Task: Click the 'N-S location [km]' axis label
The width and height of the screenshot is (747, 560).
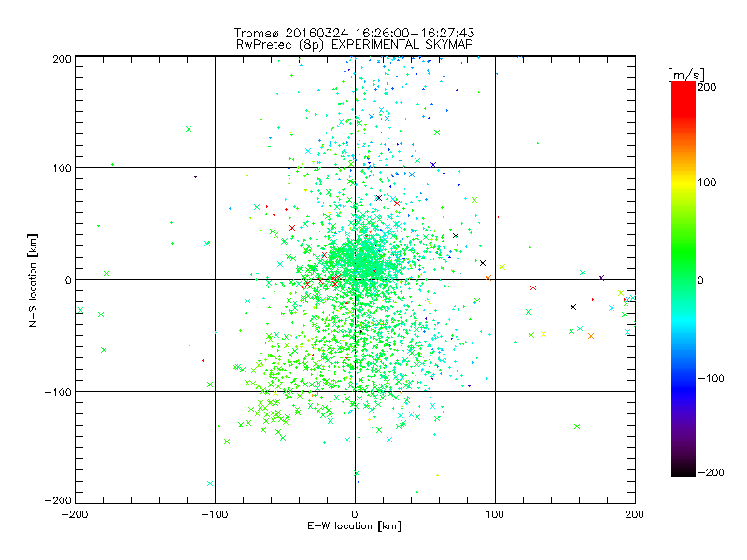Action: pos(33,280)
